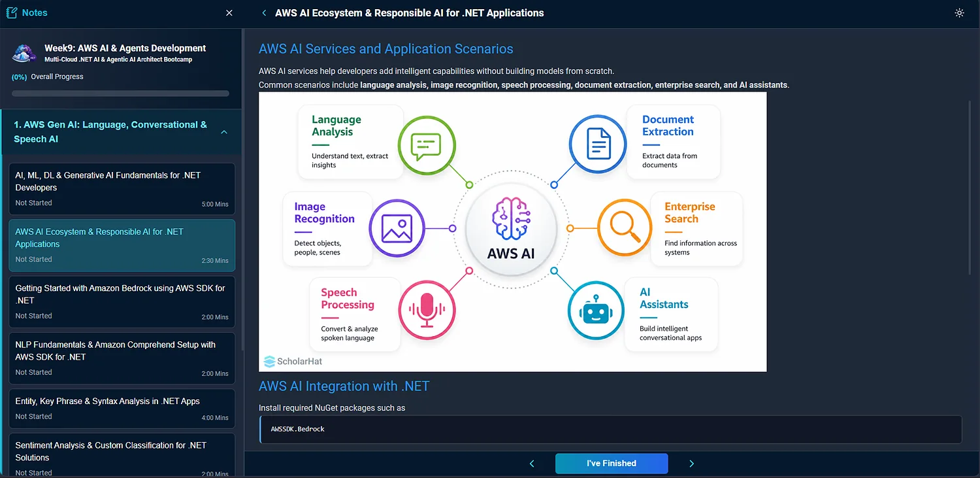Click the blue Document Extraction page icon
980x478 pixels.
(597, 143)
